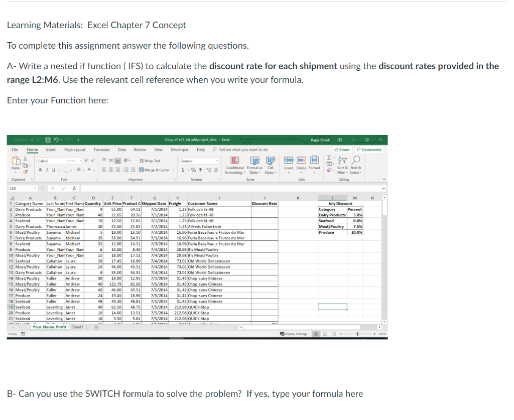Screen dimensions: 514x420
Task: Click the Percent Style icon
Action: pyautogui.click(x=193, y=170)
